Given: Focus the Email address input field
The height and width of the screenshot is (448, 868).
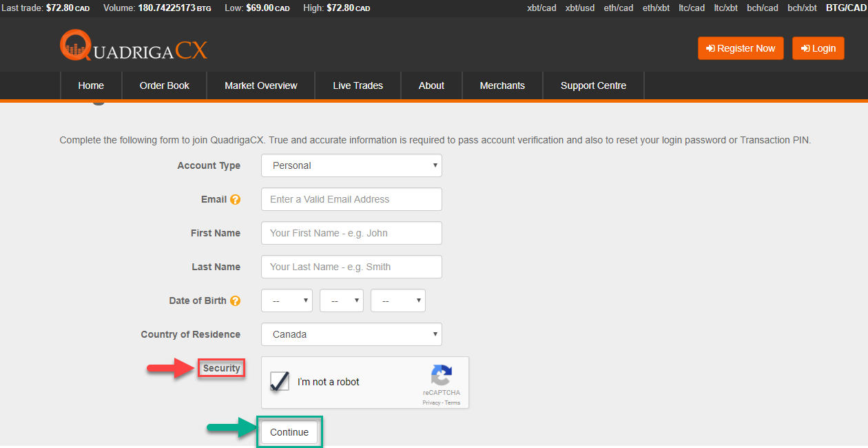Looking at the screenshot, I should pyautogui.click(x=351, y=199).
